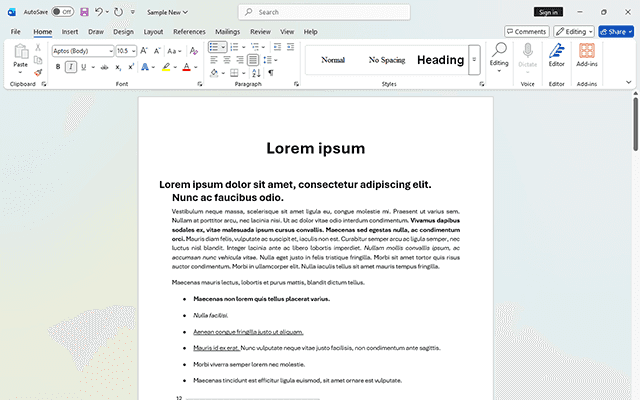Show or hide paragraph marks

click(271, 73)
